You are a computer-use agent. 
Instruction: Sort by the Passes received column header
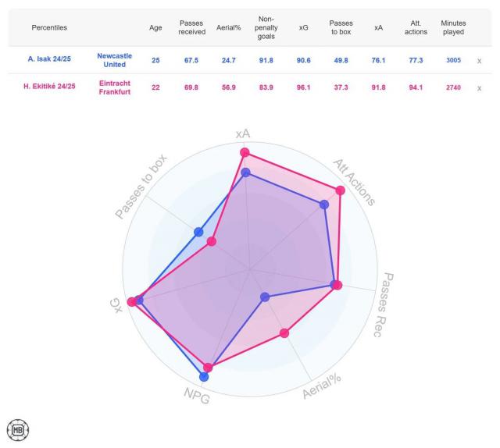click(191, 27)
